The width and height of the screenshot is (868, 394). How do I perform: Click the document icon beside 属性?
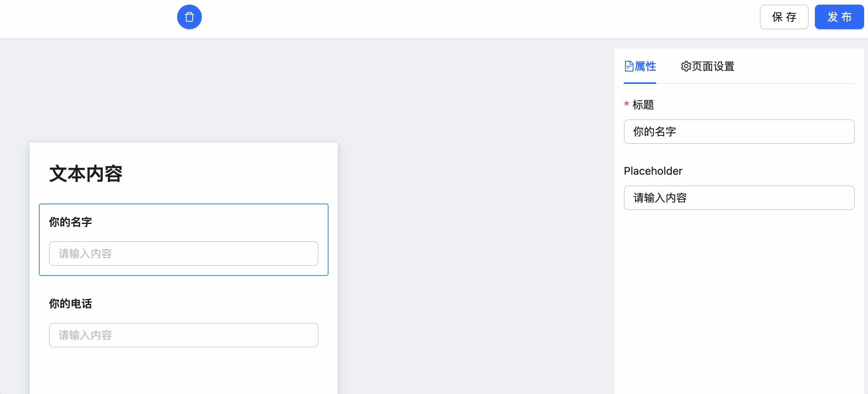(x=628, y=66)
